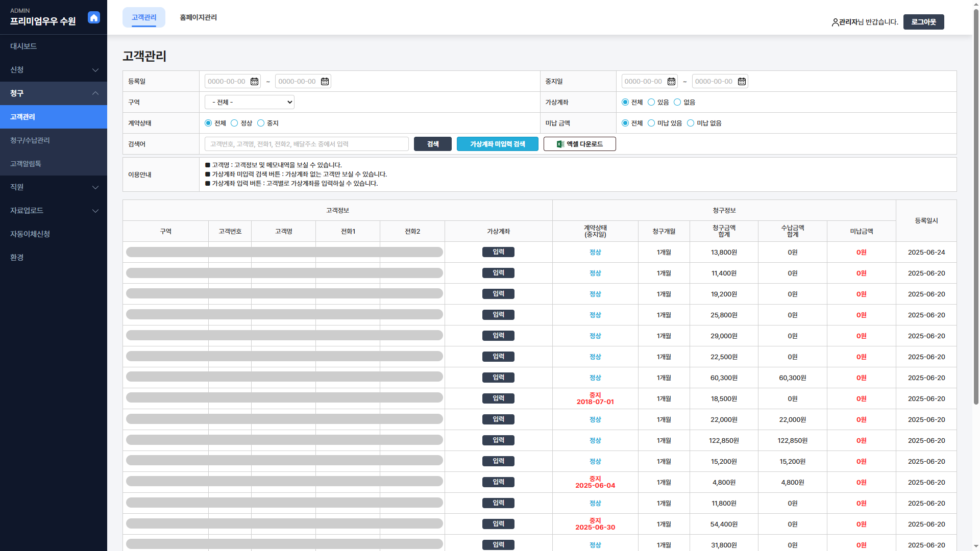The image size is (980, 551).
Task: Focus the 검색어 search input field
Action: (x=306, y=144)
